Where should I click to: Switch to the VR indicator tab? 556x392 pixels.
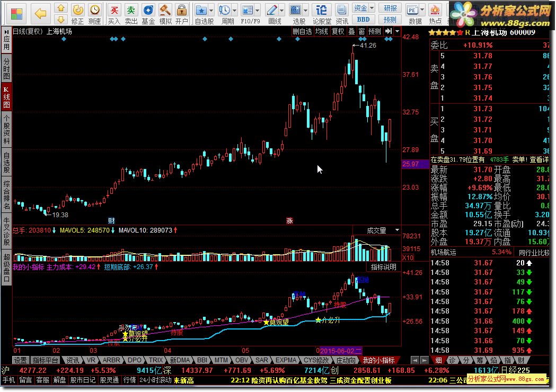(91, 360)
